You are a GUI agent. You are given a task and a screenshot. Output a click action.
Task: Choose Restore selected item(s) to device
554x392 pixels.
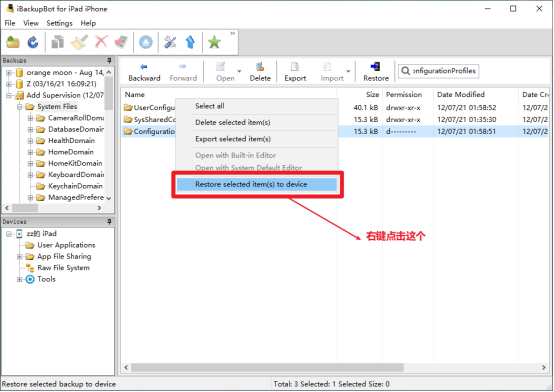pos(256,185)
